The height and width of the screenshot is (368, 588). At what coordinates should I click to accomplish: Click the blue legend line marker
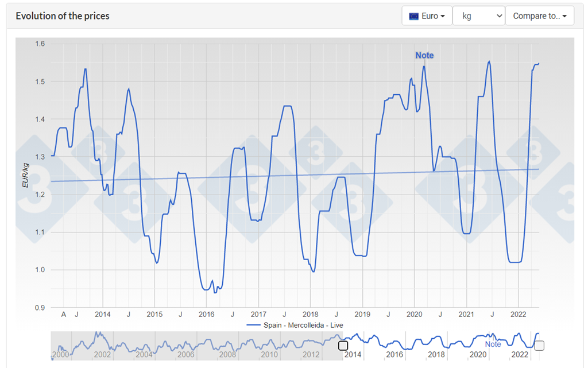tap(254, 325)
